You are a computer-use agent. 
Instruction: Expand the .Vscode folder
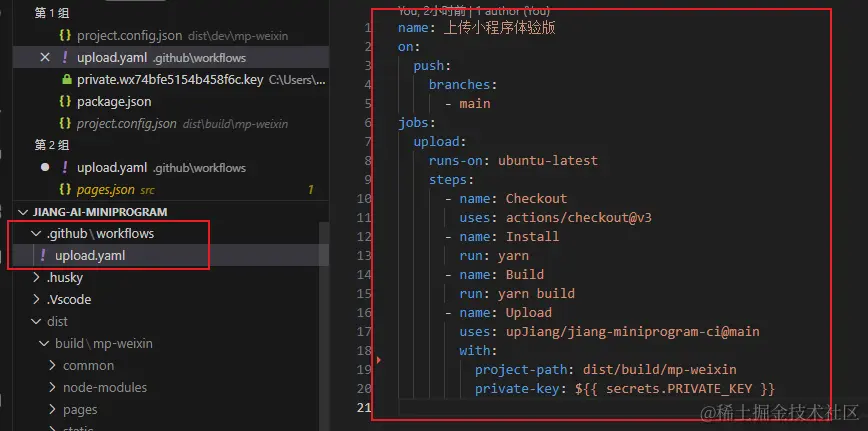click(37, 300)
